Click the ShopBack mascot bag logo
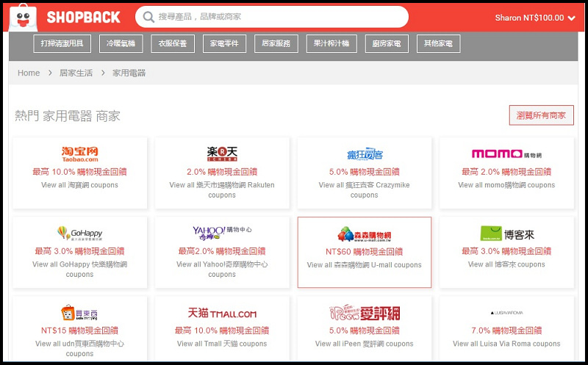 [x=23, y=18]
